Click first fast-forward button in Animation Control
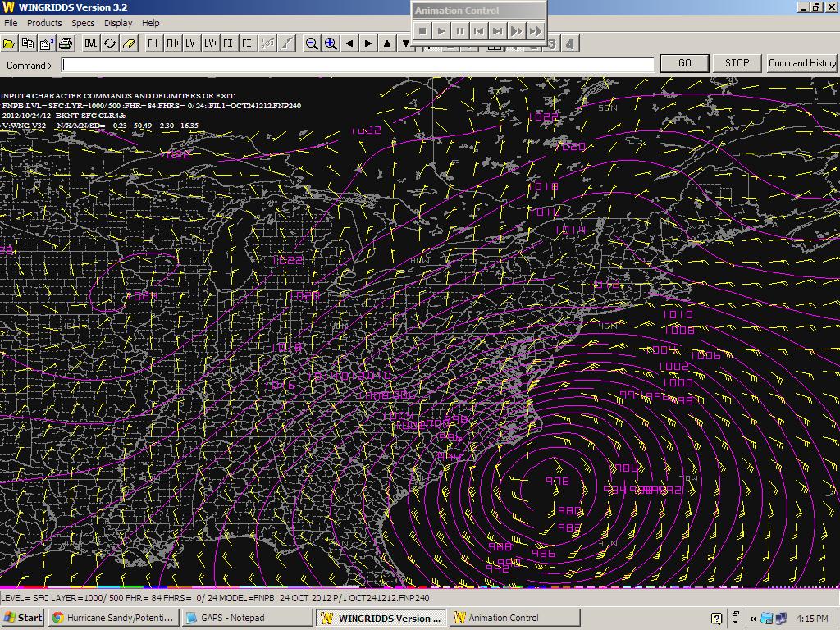The width and height of the screenshot is (840, 630). [516, 31]
